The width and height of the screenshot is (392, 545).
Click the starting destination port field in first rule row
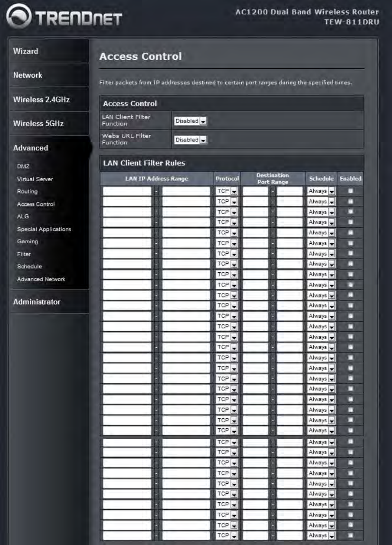point(255,191)
